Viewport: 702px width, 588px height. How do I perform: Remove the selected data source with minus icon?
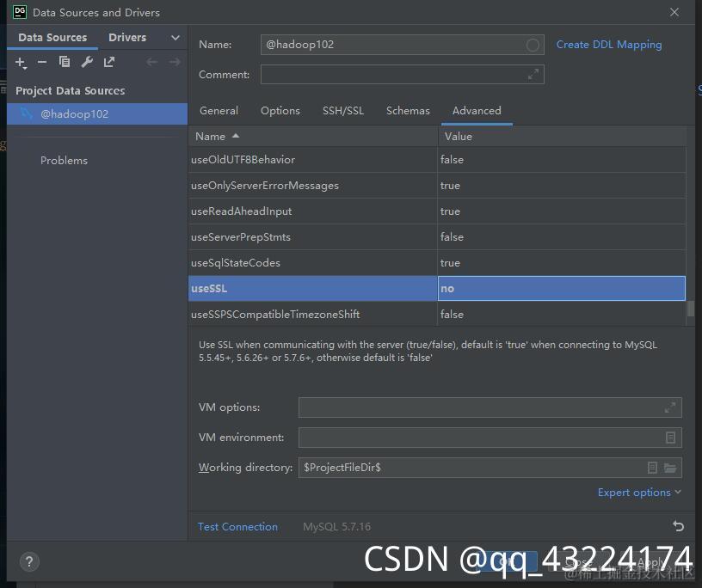click(42, 62)
